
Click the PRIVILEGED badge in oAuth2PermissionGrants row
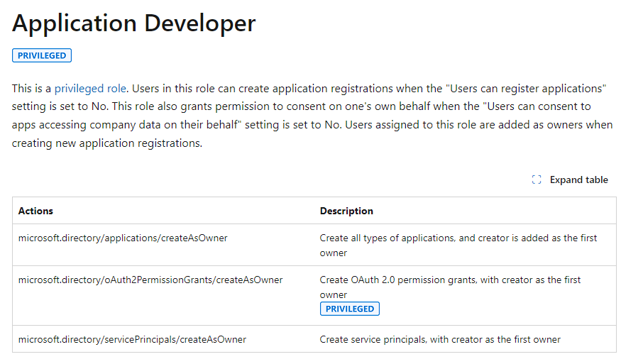[350, 309]
